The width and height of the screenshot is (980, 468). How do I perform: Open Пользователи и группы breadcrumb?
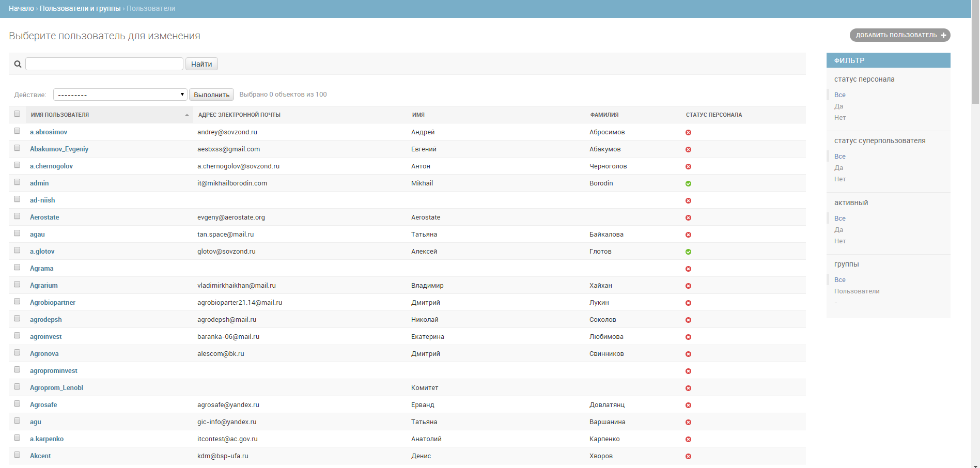80,8
